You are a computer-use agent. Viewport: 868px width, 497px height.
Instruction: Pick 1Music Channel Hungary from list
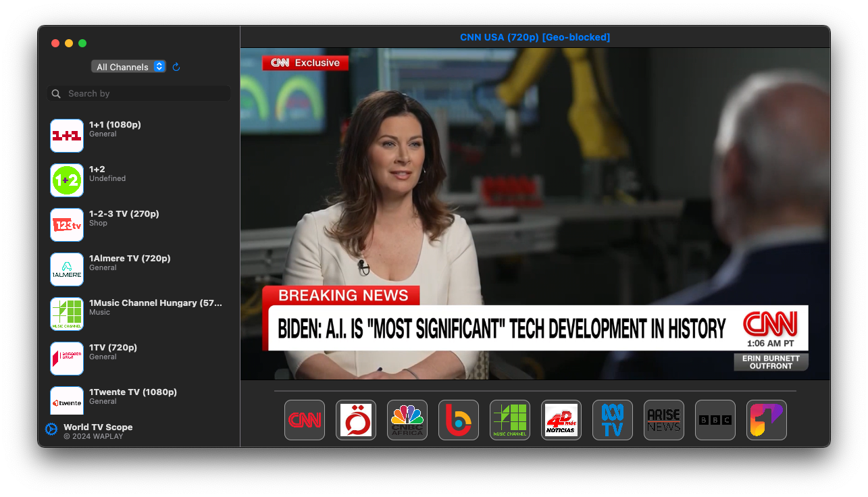pos(138,314)
